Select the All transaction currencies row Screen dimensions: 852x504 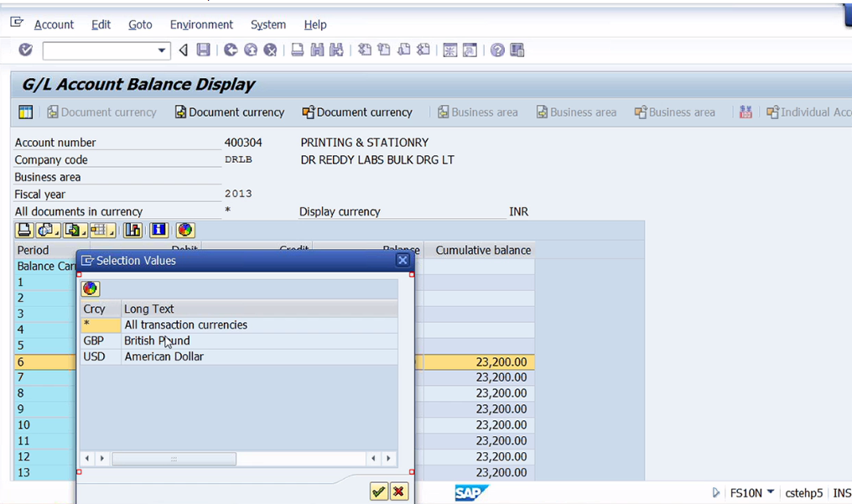239,325
